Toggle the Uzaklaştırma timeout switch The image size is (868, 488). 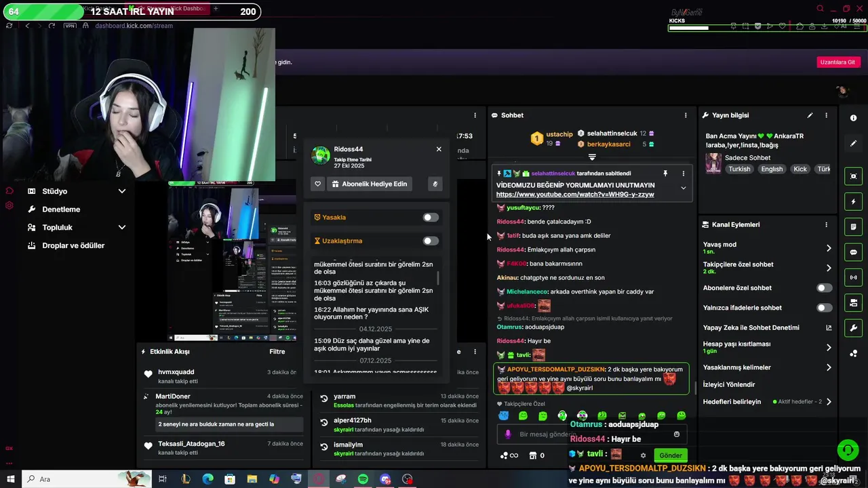(x=431, y=241)
